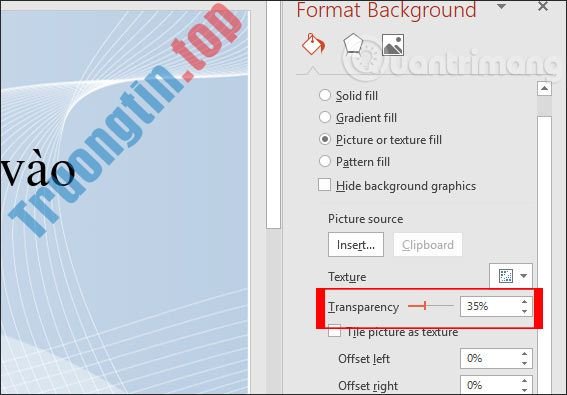This screenshot has width=567, height=395.
Task: Click the Clipboard picture source button
Action: click(x=428, y=245)
